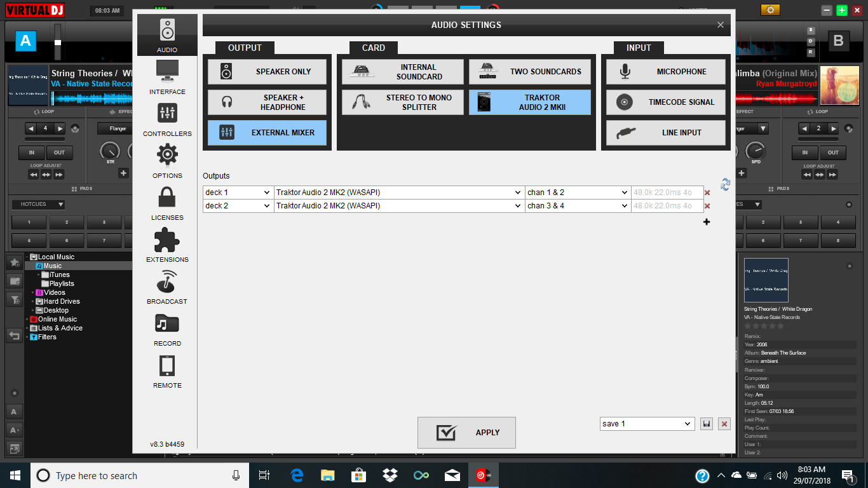Remove the deck 1 output row
This screenshot has height=488, width=868.
707,193
